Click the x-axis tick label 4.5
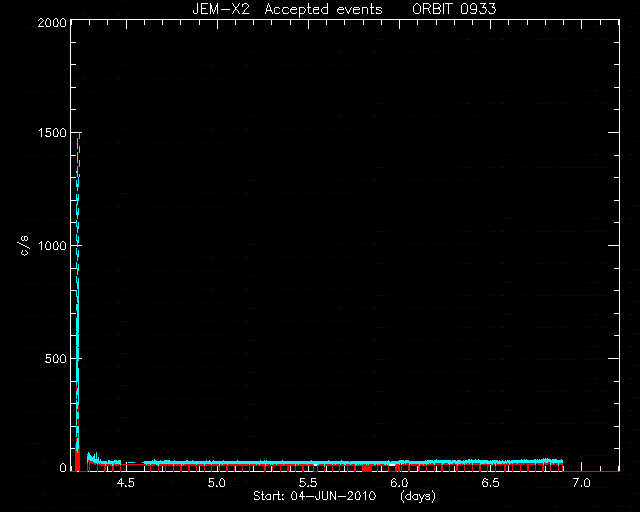The width and height of the screenshot is (640, 512). (126, 483)
